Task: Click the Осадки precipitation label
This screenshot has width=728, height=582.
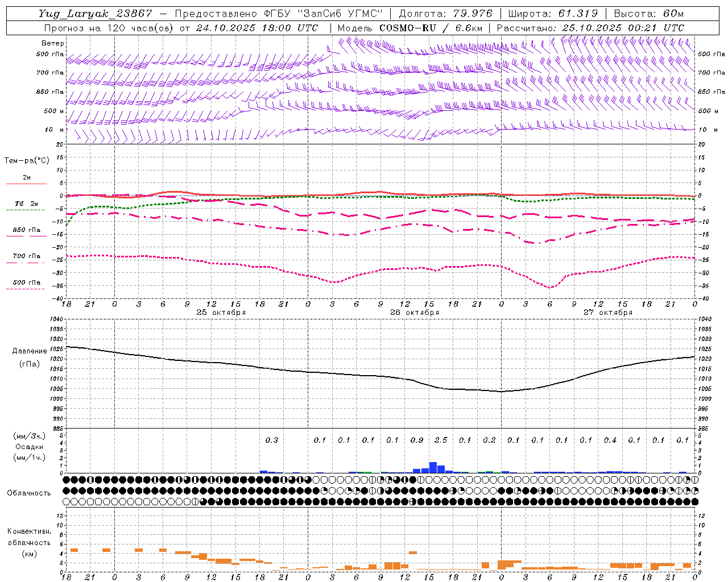Action: pos(30,447)
